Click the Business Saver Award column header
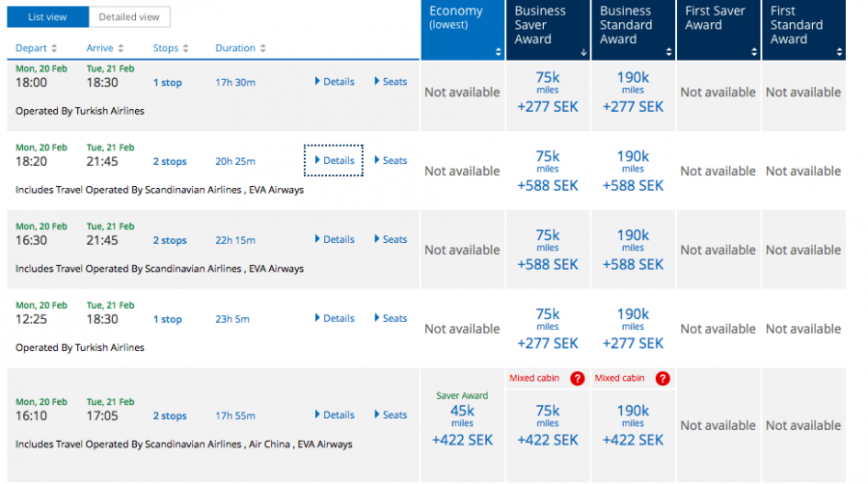 click(x=540, y=25)
